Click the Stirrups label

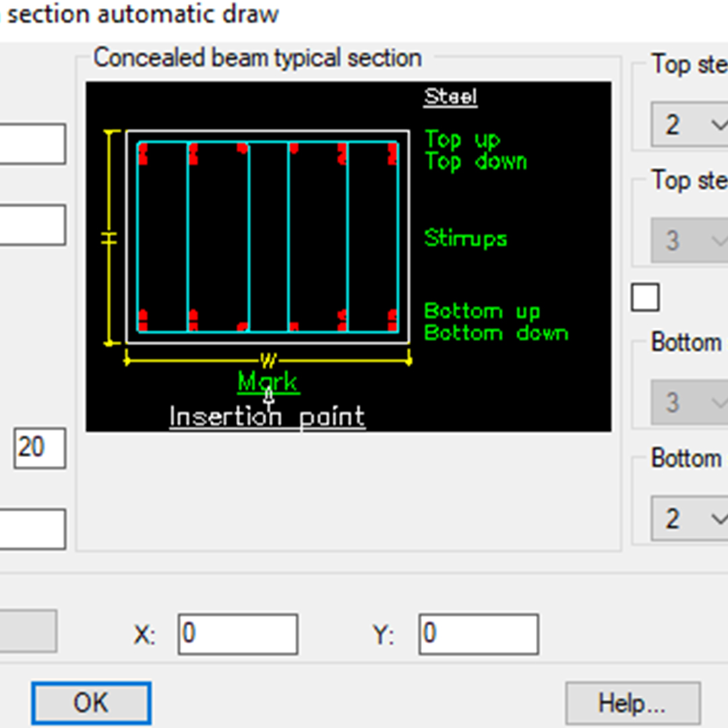pos(465,238)
